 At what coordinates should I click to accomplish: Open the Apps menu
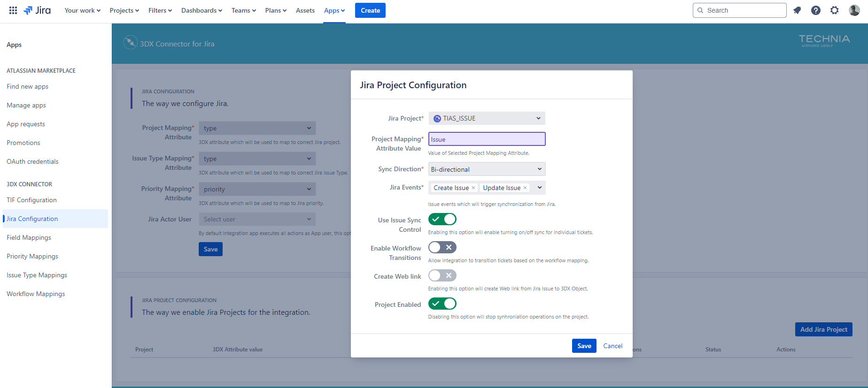click(x=334, y=10)
